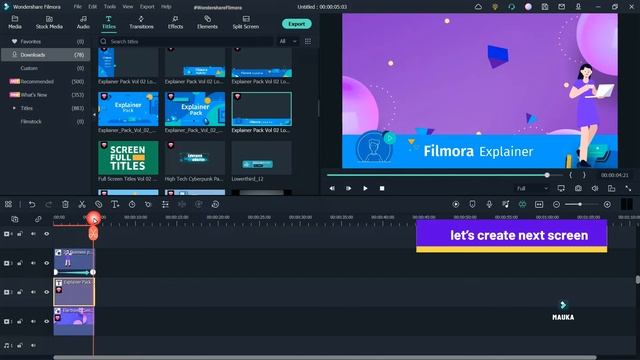Click the zoom in plus timeline icon
This screenshot has height=360, width=640.
tap(607, 204)
